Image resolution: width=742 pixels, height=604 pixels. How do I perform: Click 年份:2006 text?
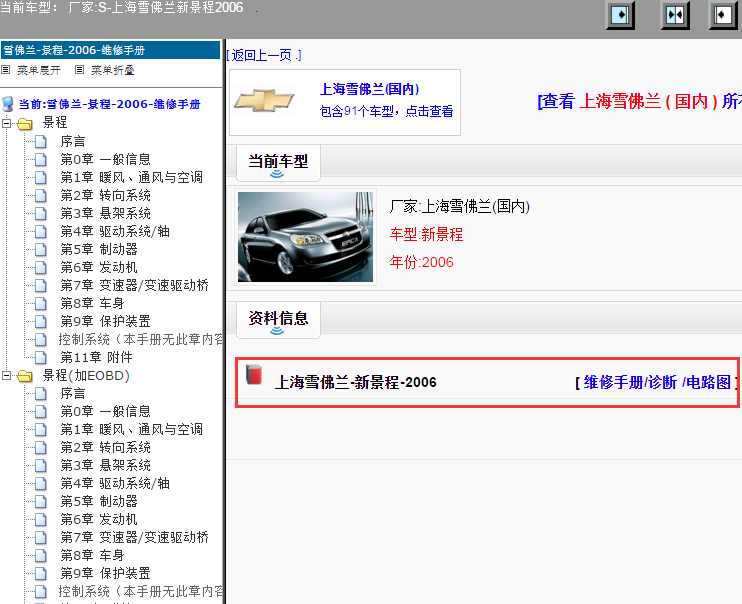[421, 262]
